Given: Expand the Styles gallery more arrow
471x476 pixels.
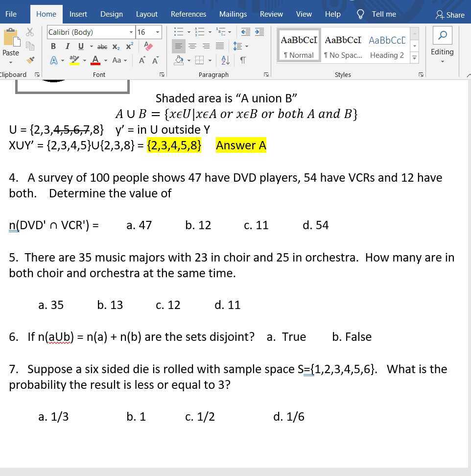Looking at the screenshot, I should (414, 57).
